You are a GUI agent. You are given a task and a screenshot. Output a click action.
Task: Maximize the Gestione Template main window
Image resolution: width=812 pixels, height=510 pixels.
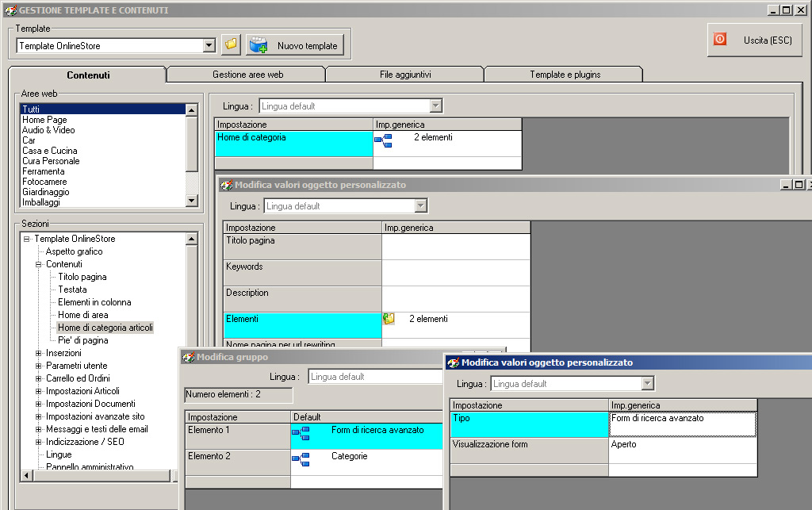click(787, 10)
